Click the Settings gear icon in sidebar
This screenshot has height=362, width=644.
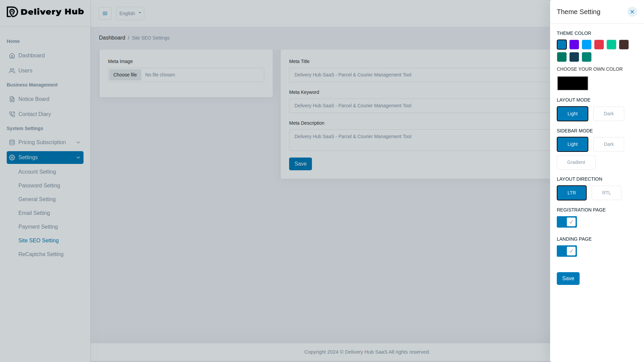[12, 158]
